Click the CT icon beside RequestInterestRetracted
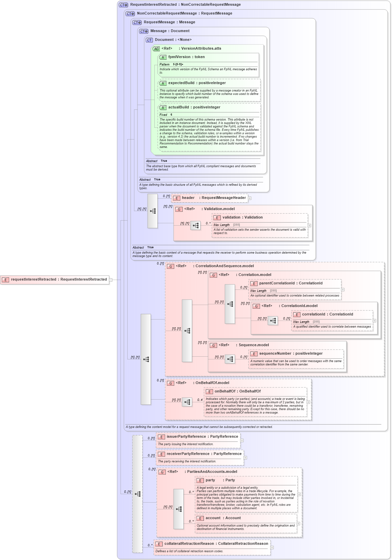Image resolution: width=392 pixels, height=560 pixels. tap(124, 5)
